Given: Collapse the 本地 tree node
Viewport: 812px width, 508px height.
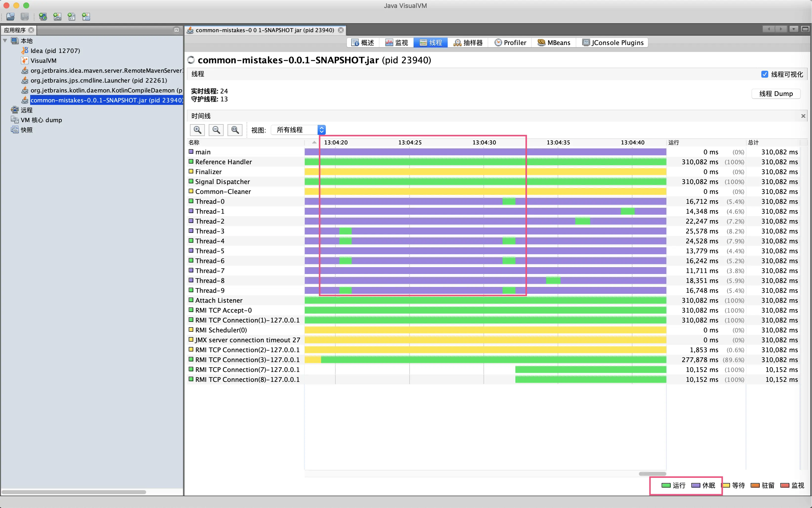Looking at the screenshot, I should tap(5, 41).
